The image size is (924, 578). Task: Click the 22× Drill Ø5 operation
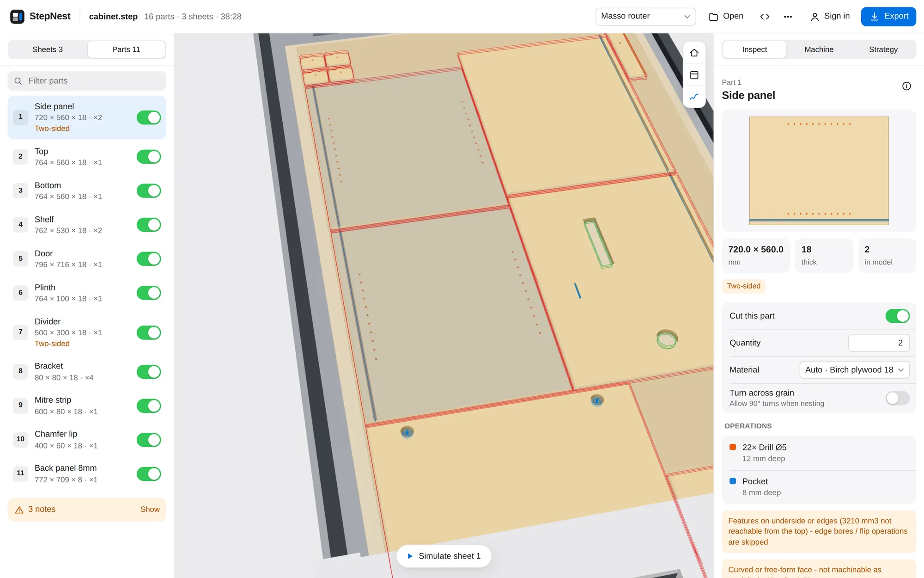pos(819,453)
